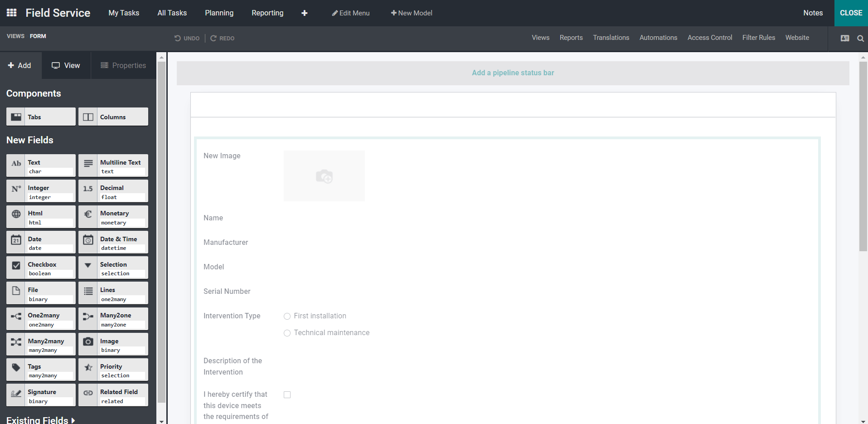Click the VIEWS breadcrumb
The width and height of the screenshot is (868, 424).
15,36
